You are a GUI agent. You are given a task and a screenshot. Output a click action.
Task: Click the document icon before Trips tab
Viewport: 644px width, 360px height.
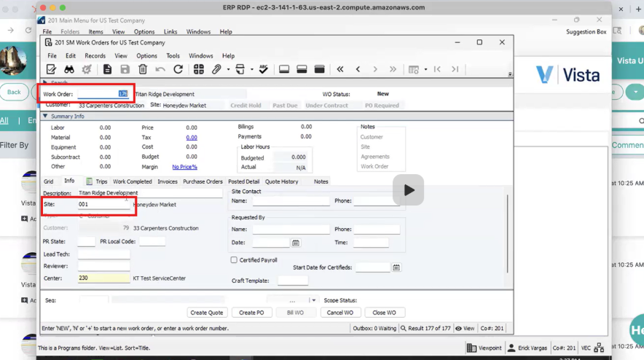89,181
